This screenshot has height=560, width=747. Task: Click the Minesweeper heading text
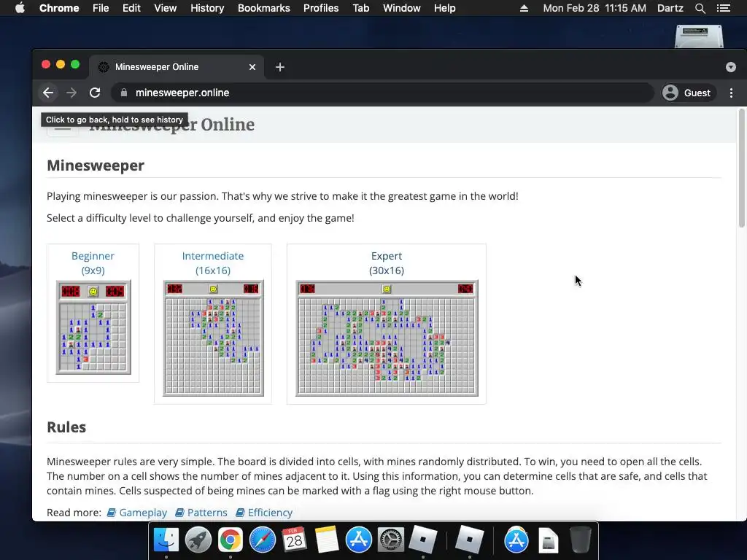click(96, 166)
